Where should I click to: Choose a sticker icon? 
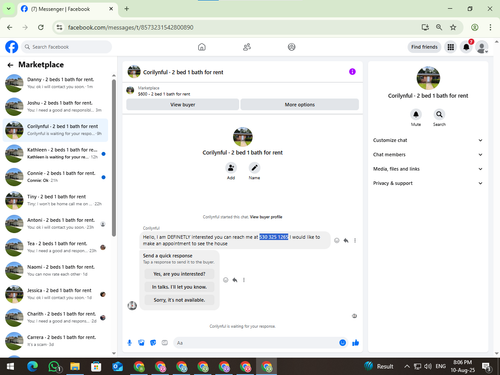tap(153, 343)
